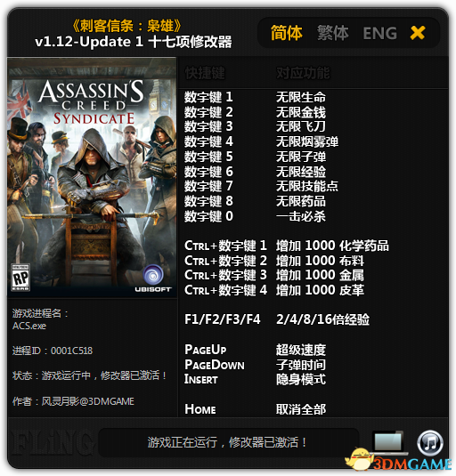Switch language to ENG

coord(379,33)
